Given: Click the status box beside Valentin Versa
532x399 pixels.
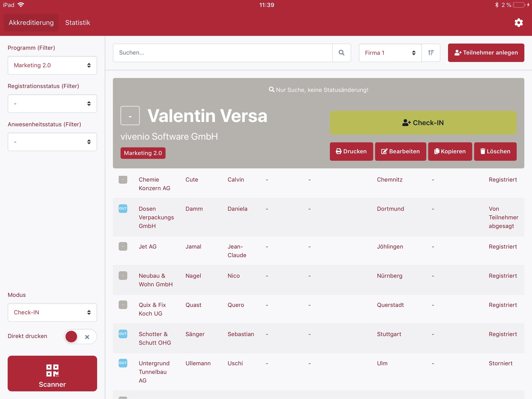Looking at the screenshot, I should click(x=130, y=116).
